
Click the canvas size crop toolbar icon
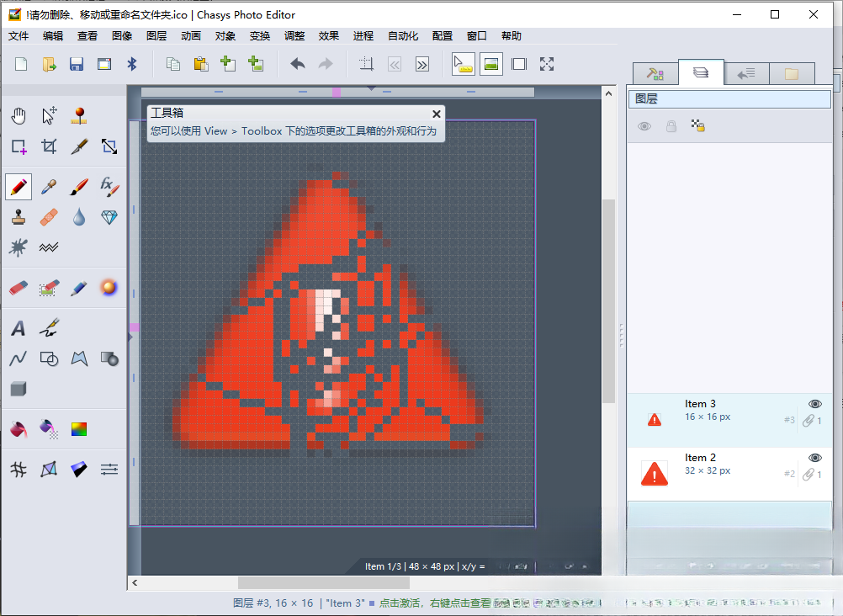click(x=366, y=64)
